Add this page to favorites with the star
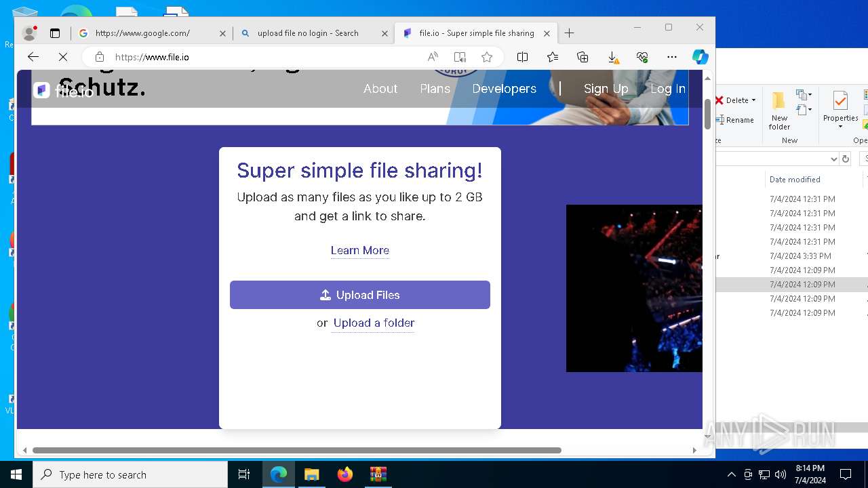 tap(487, 57)
